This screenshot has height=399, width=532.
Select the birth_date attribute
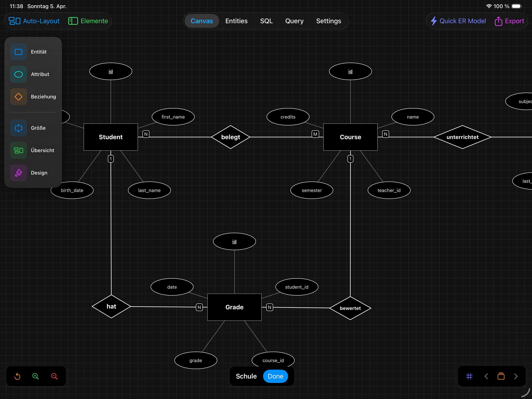(72, 190)
